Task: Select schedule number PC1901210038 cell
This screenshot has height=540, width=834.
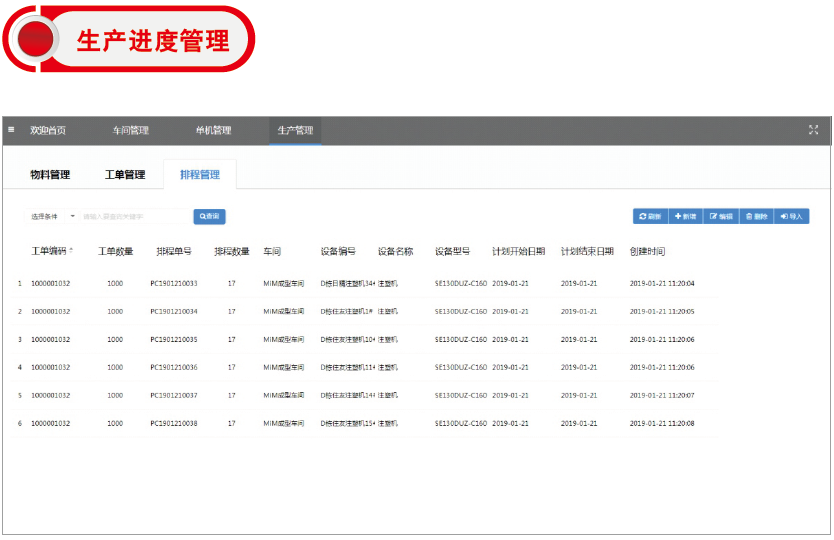Action: (174, 423)
